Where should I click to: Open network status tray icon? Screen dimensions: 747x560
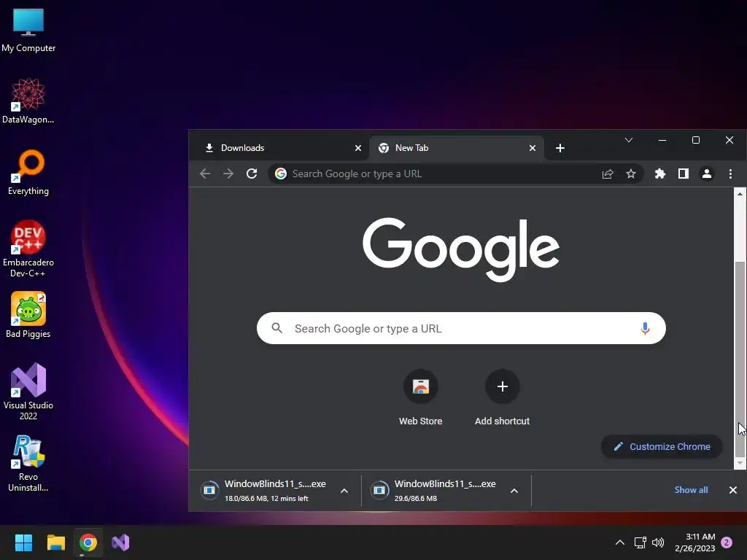pos(640,542)
